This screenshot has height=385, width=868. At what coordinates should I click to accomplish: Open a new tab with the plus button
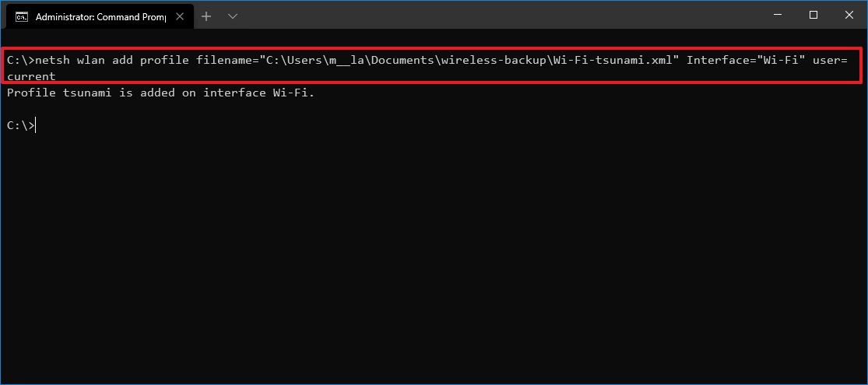pyautogui.click(x=206, y=16)
